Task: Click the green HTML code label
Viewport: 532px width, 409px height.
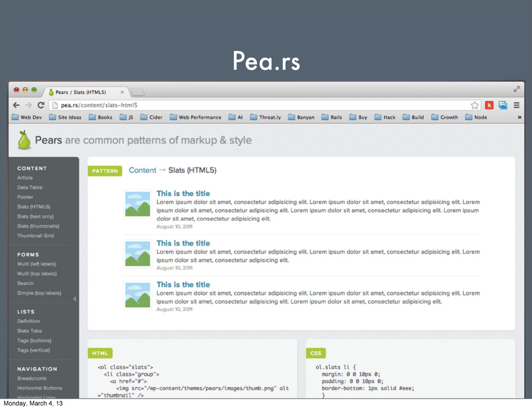Action: coord(100,353)
